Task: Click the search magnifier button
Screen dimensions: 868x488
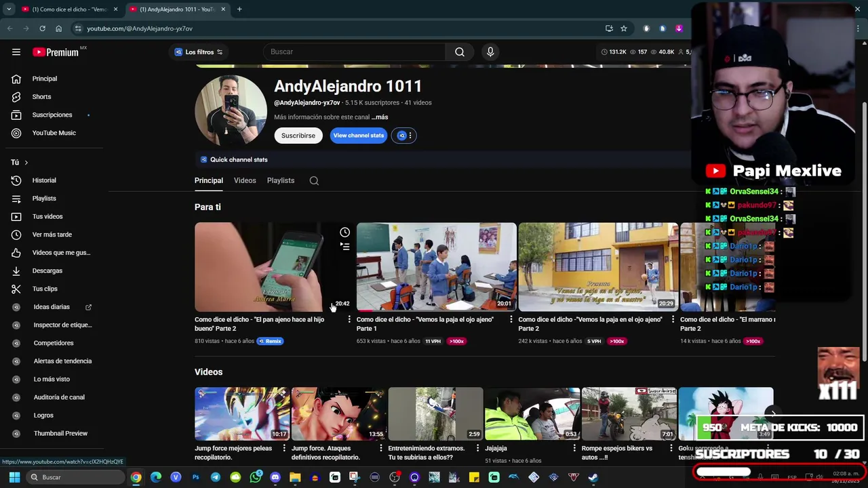Action: pos(460,52)
